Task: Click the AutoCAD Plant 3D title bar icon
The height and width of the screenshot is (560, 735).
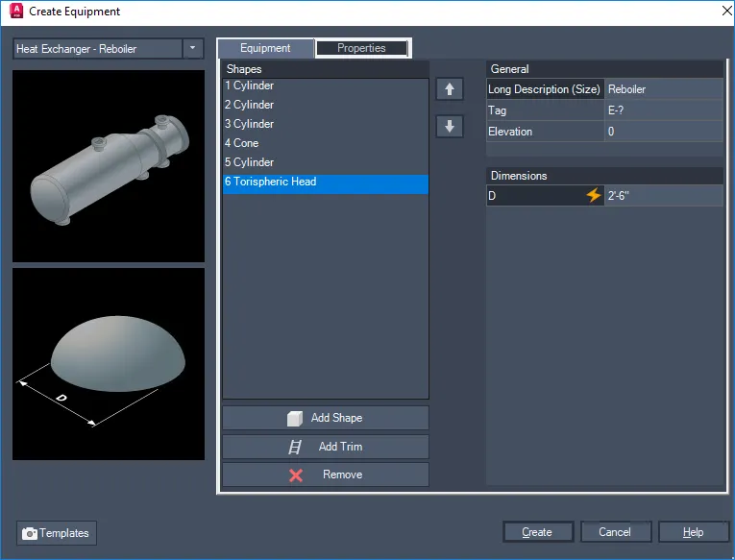Action: pos(16,11)
